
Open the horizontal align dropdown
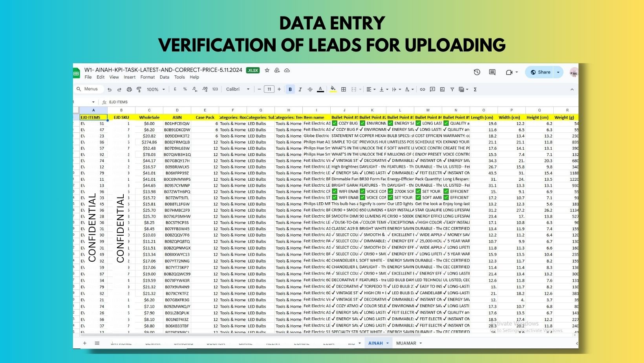[371, 90]
